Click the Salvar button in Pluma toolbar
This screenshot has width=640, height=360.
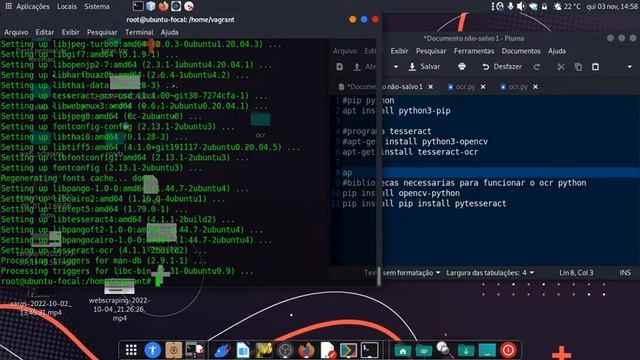(424, 67)
